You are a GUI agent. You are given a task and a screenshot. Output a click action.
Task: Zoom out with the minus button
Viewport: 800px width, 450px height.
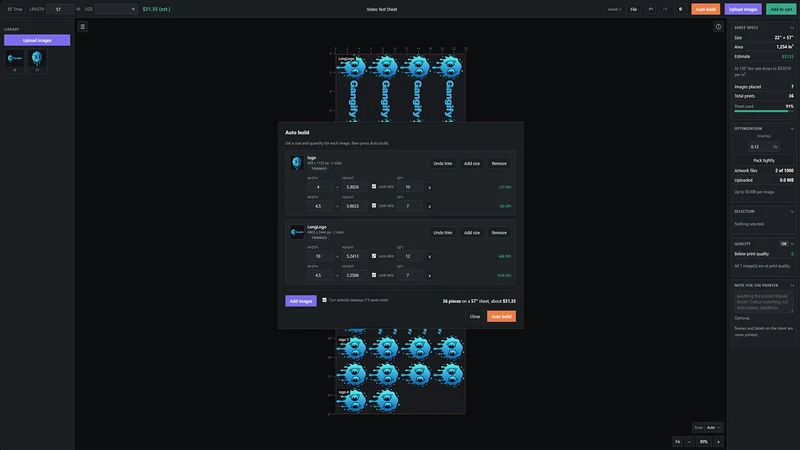[689, 441]
